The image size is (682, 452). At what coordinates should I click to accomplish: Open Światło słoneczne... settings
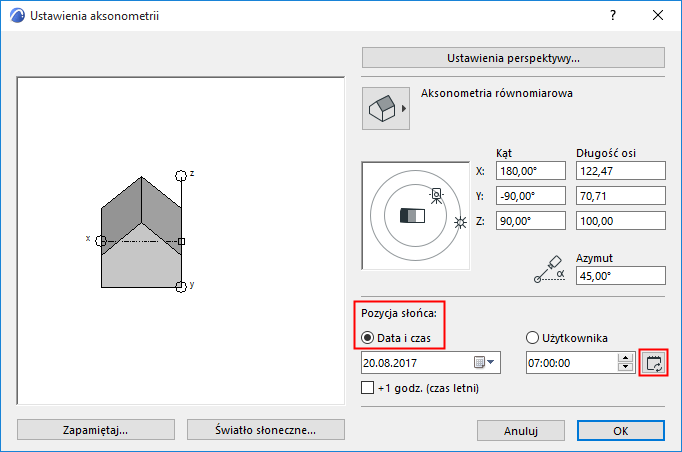click(x=266, y=430)
